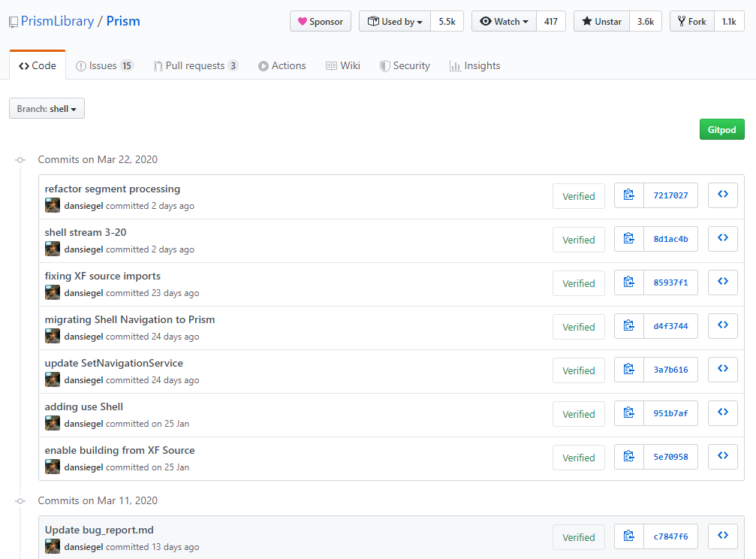Viewport: 756px width, 559px height.
Task: Open the Used by dropdown
Action: (395, 21)
